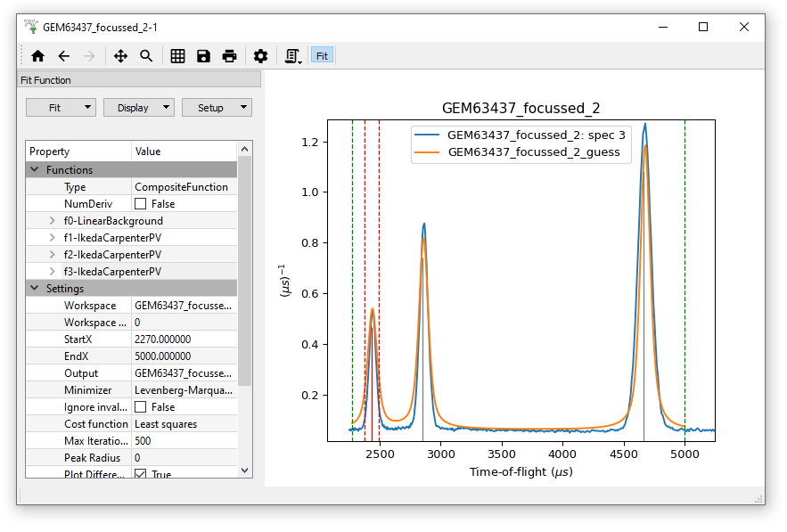This screenshot has height=532, width=787.
Task: Expand the f1-IkedaCarpenterPV function
Action: click(x=53, y=238)
